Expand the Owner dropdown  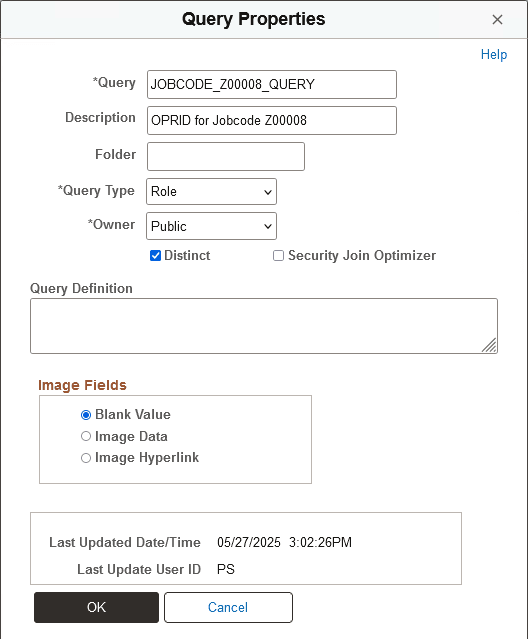pos(211,226)
